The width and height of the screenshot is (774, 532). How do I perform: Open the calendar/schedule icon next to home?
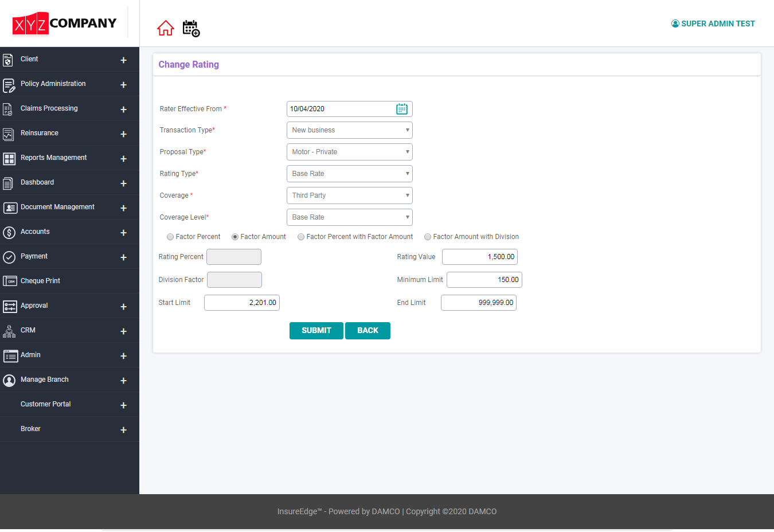191,28
